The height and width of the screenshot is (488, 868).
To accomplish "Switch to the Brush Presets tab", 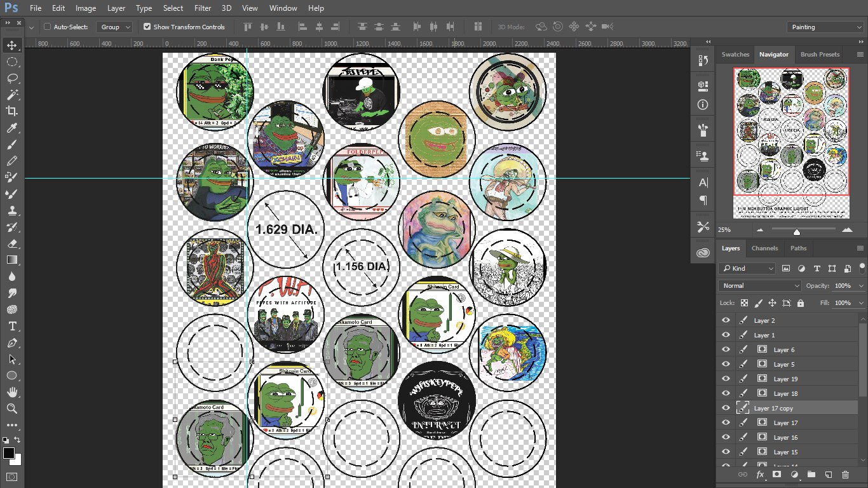I will [820, 55].
